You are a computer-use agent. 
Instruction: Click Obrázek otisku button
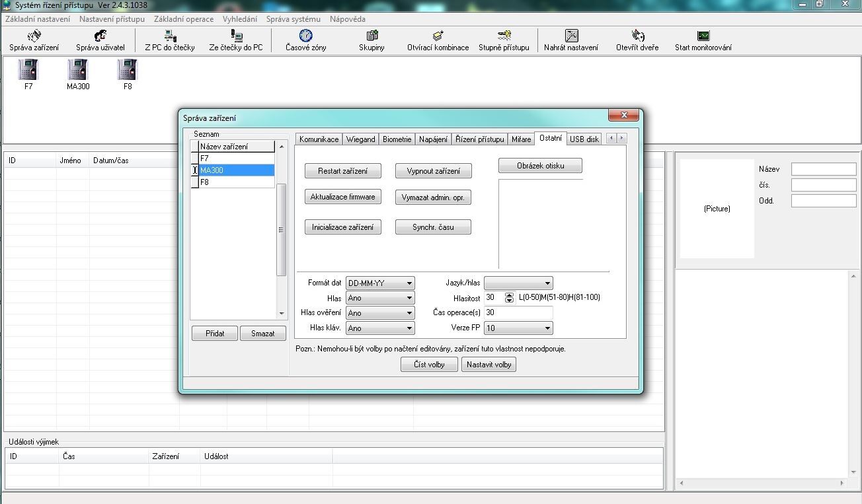540,166
